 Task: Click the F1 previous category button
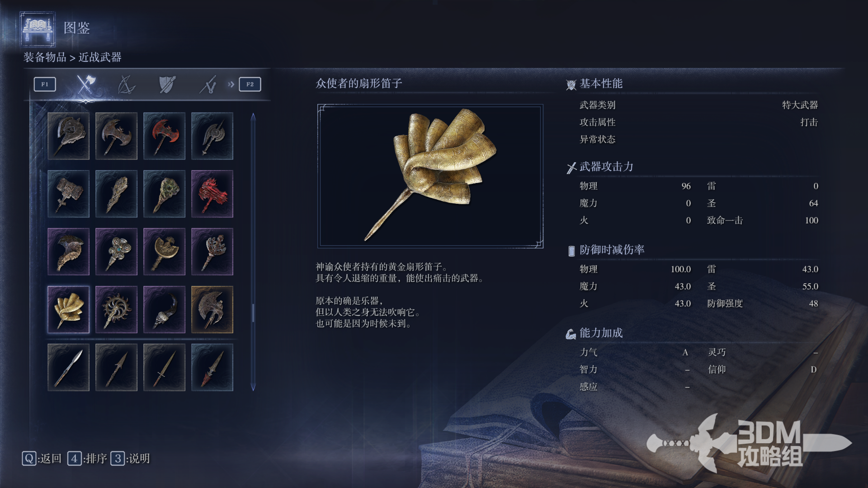(45, 84)
